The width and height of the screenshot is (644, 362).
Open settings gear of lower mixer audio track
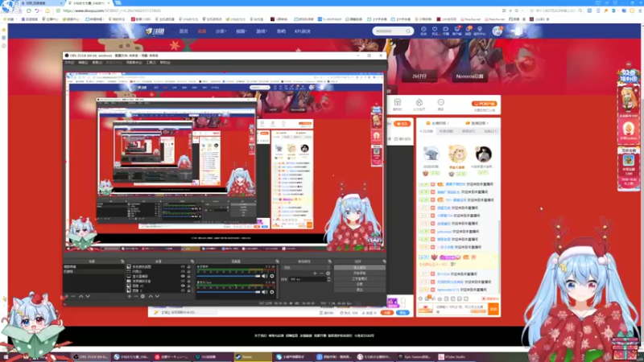tap(272, 292)
